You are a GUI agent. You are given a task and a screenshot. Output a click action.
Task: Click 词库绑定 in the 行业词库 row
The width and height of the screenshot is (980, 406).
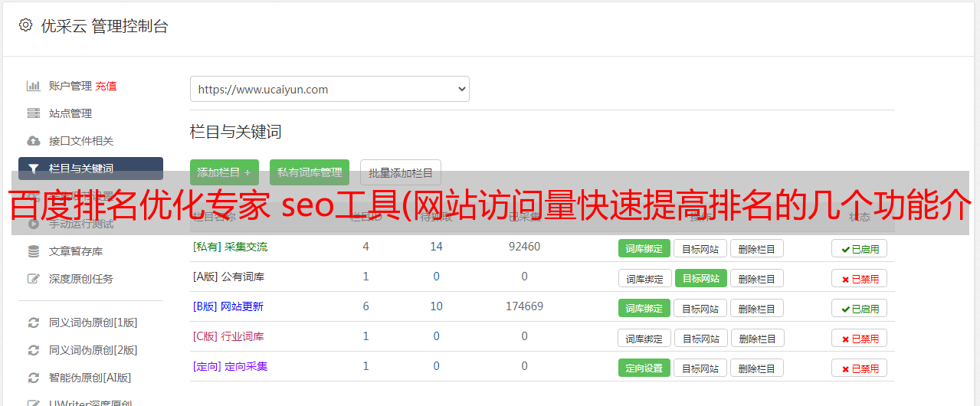[644, 338]
